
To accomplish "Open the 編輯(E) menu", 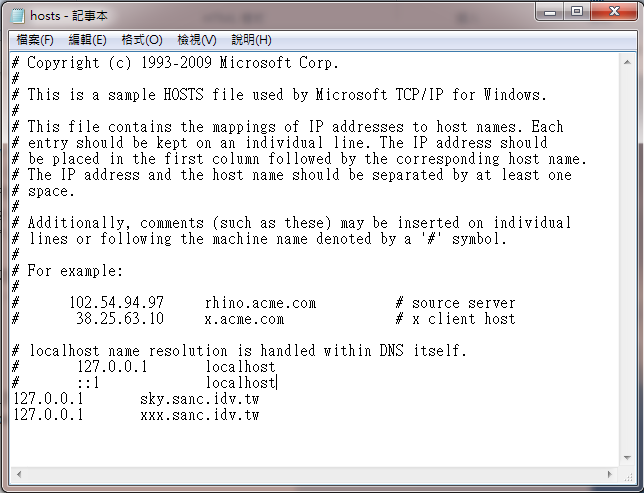I will click(x=87, y=40).
